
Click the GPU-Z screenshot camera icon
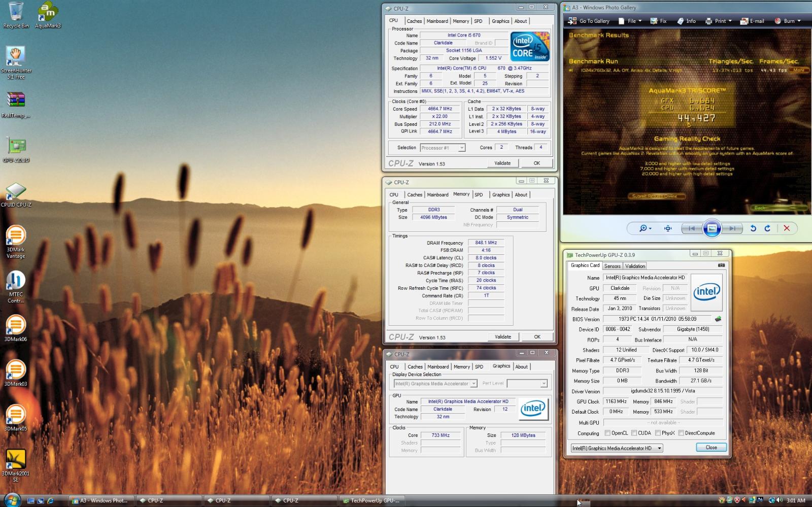click(x=721, y=265)
